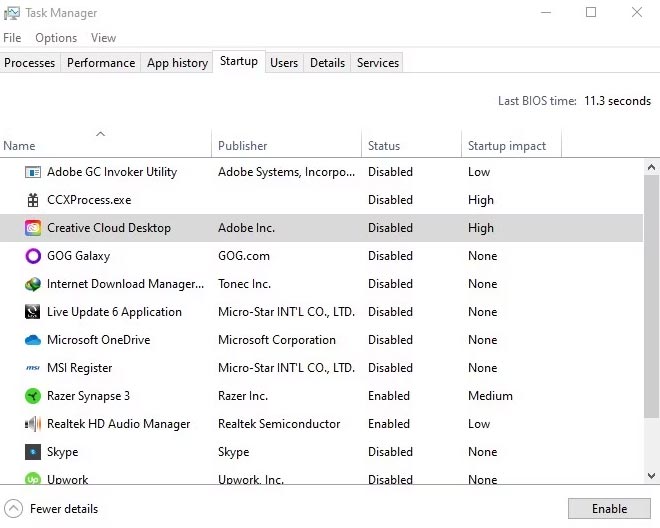The image size is (660, 528).
Task: Click the Tonec Inc. publisher cell
Action: click(244, 284)
